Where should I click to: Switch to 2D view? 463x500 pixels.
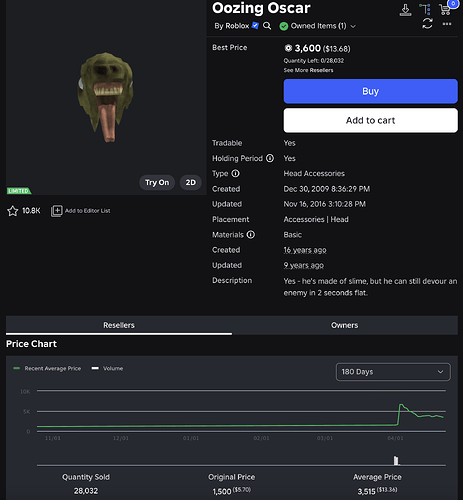191,183
